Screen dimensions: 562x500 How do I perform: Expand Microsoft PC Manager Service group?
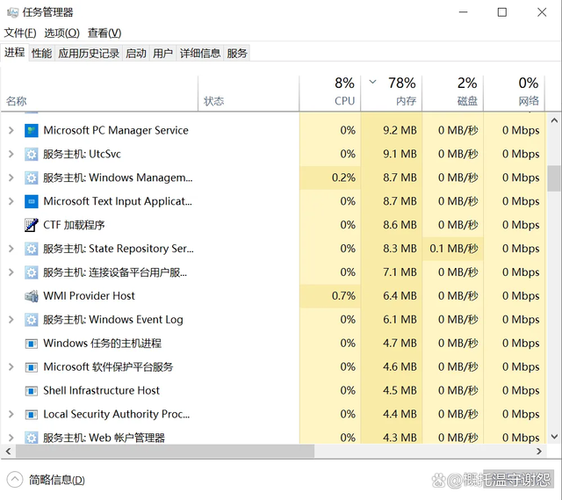point(11,130)
